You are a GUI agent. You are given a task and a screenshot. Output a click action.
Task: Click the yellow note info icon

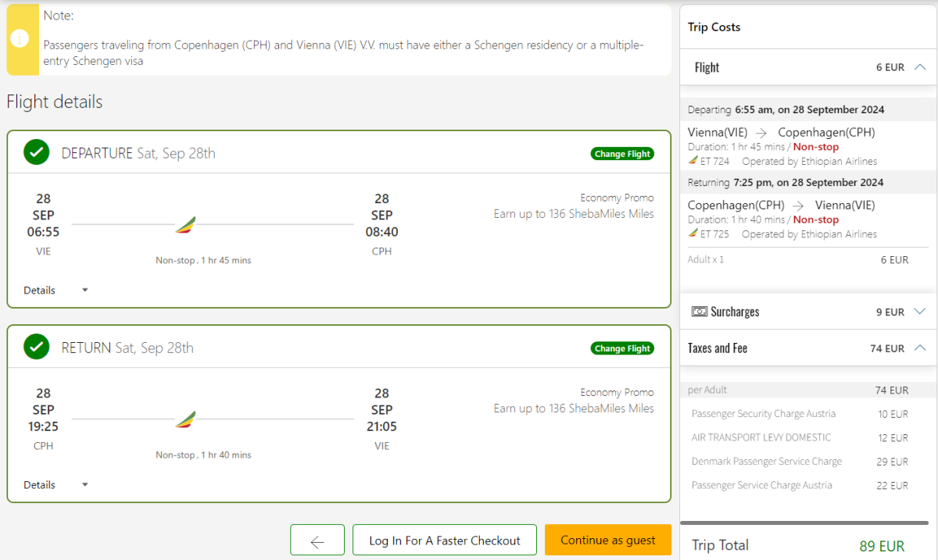20,39
